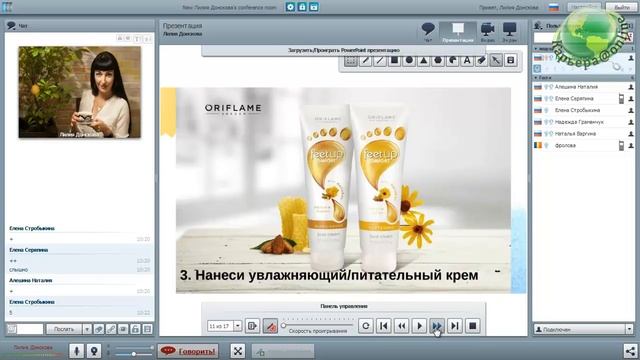The image size is (640, 360).
Task: Collapse the moderators group in participants list
Action: [536, 49]
